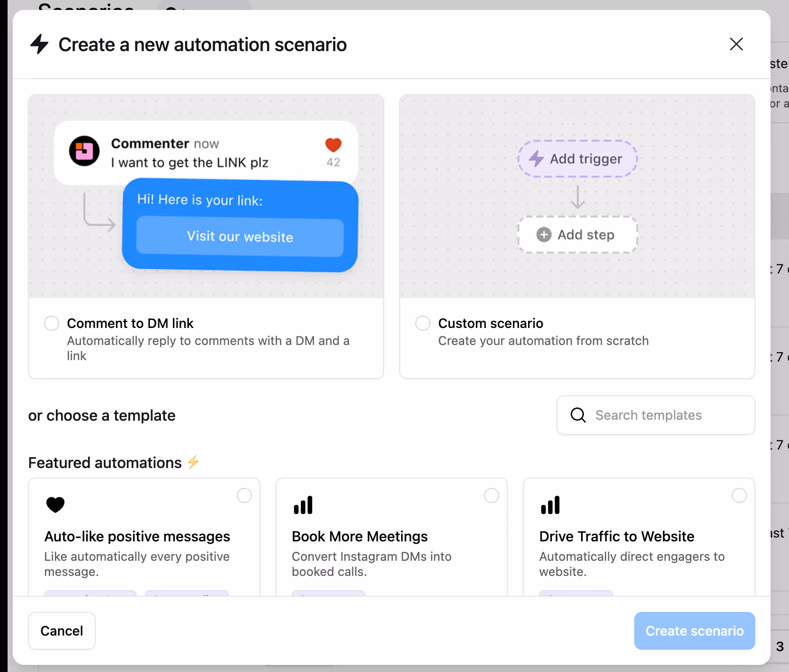789x672 pixels.
Task: Click the bar chart icon on Drive Traffic to Website
Action: point(550,504)
